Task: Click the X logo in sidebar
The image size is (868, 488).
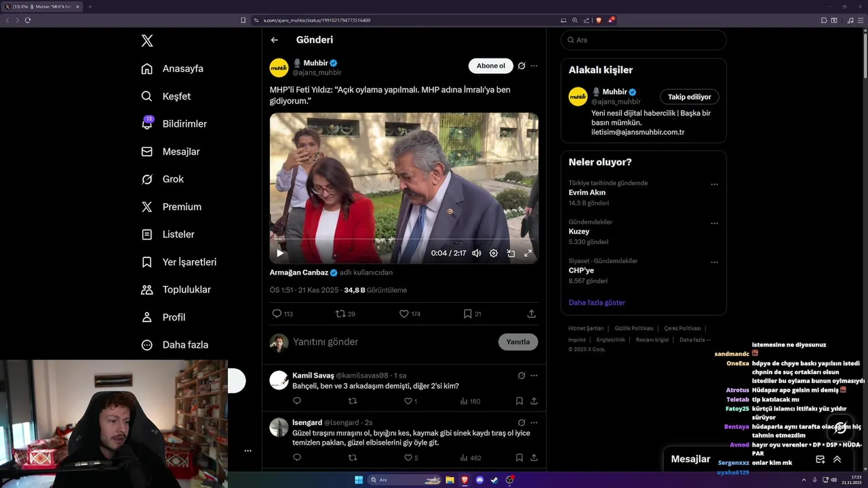Action: tap(147, 41)
